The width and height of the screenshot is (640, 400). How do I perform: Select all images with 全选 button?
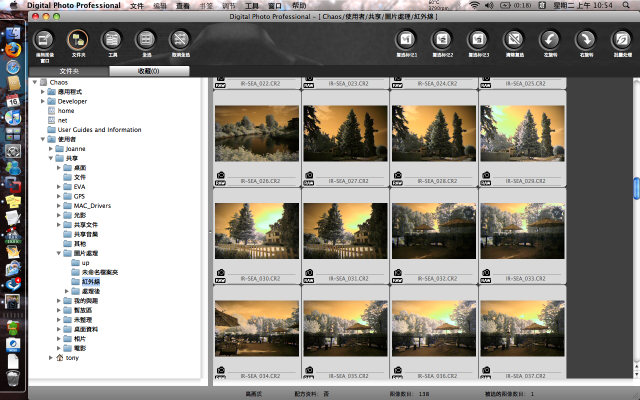[x=146, y=40]
